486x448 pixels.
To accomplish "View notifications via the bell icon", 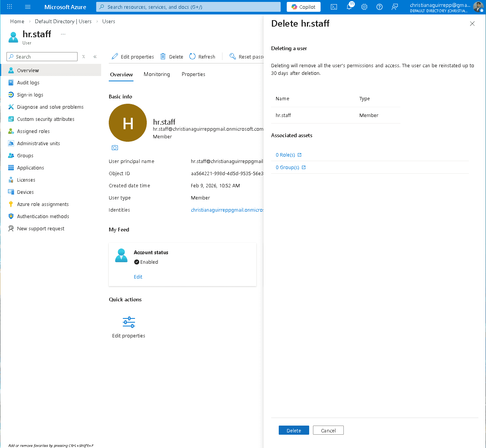I will (x=349, y=7).
